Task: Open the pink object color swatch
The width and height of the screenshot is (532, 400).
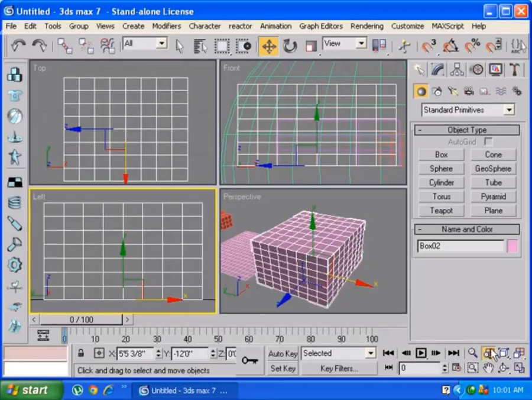Action: 512,246
